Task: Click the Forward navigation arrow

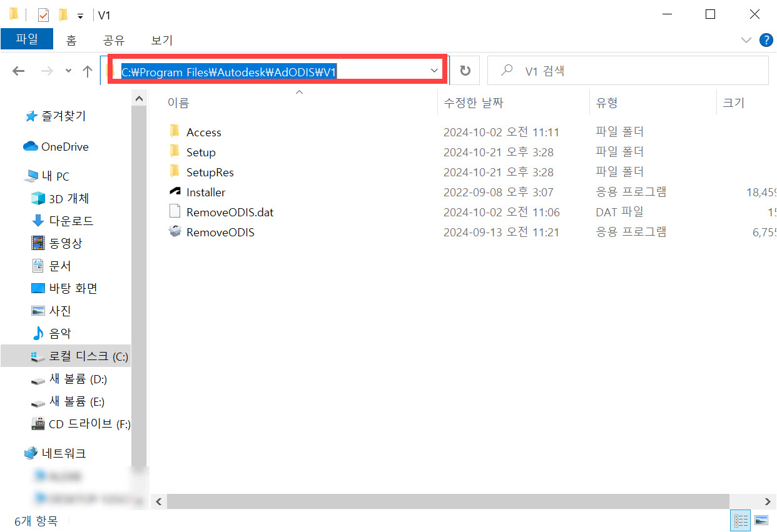Action: (x=46, y=71)
